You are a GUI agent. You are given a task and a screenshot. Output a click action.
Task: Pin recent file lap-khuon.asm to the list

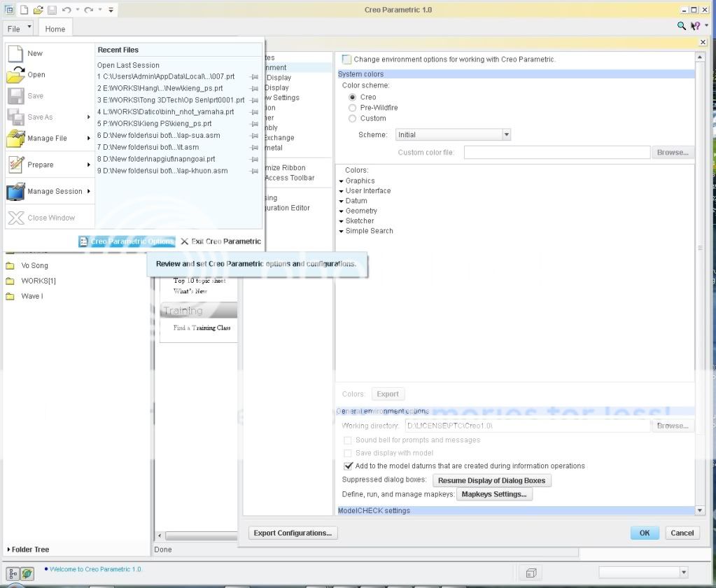(x=255, y=171)
